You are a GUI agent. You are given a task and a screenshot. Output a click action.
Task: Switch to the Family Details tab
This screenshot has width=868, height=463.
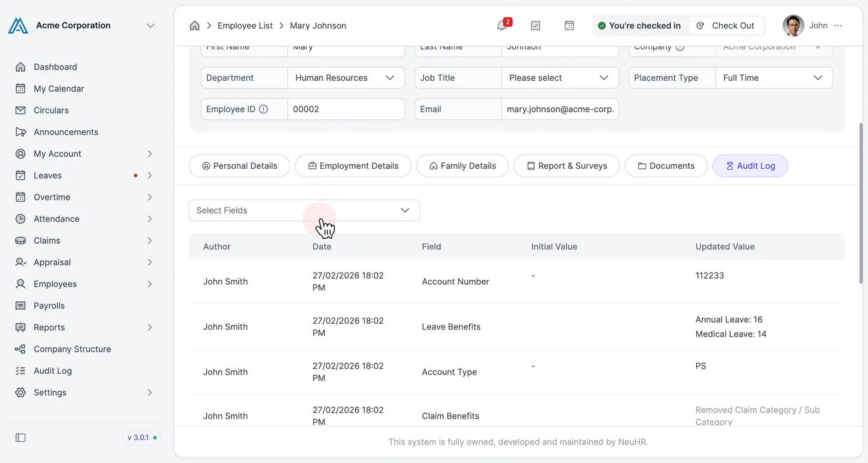pos(462,166)
